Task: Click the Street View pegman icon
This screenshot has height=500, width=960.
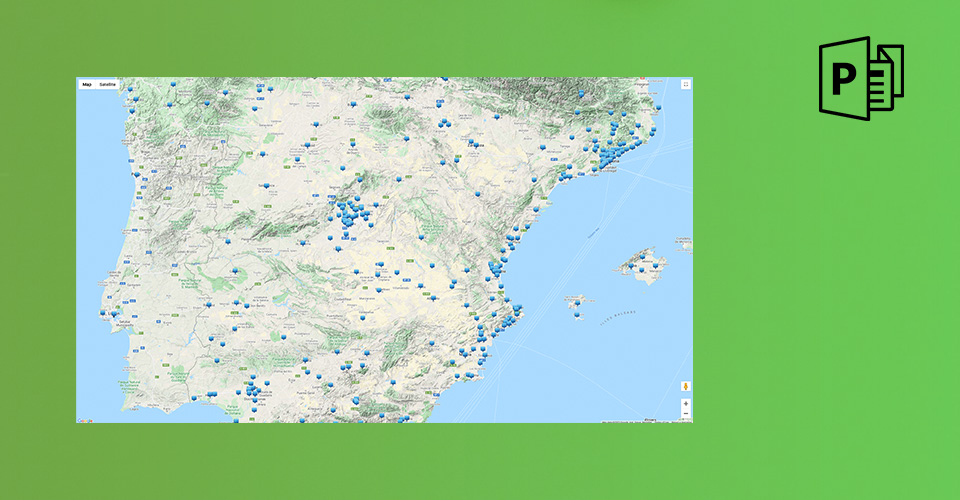Action: 685,387
